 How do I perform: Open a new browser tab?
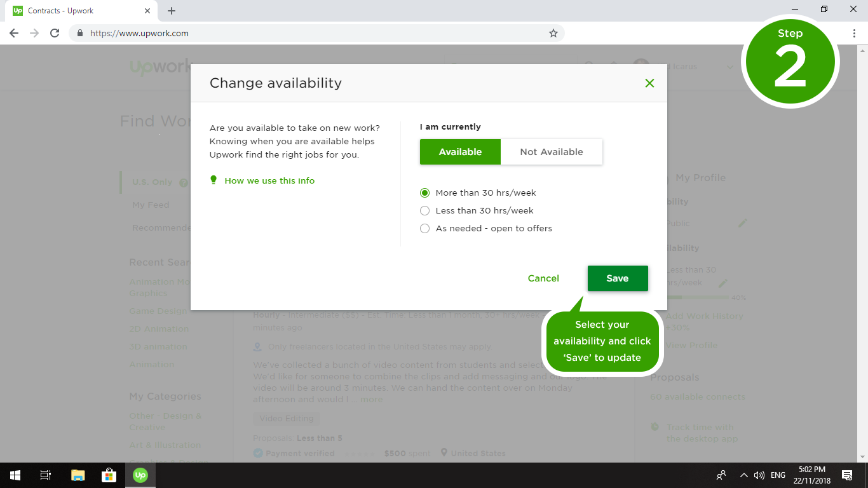coord(172,11)
